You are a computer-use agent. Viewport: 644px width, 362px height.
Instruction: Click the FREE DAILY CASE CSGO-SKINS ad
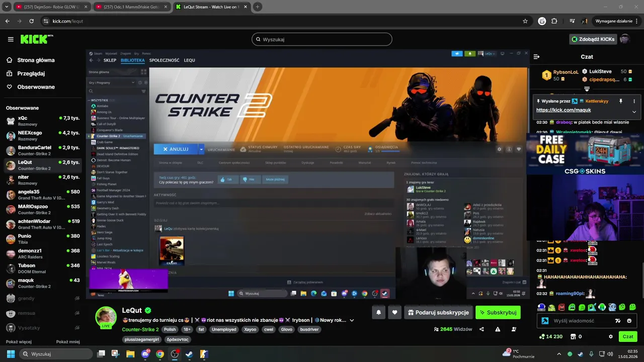click(585, 154)
